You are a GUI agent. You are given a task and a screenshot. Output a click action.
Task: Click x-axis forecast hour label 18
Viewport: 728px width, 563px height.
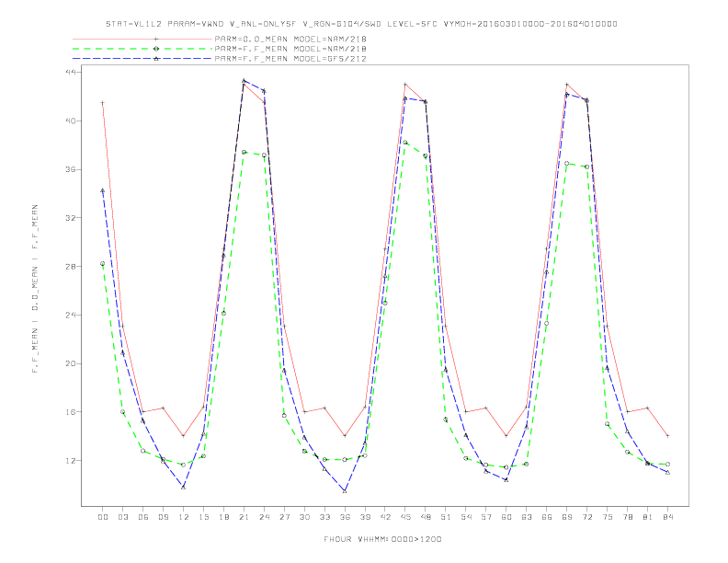click(223, 517)
